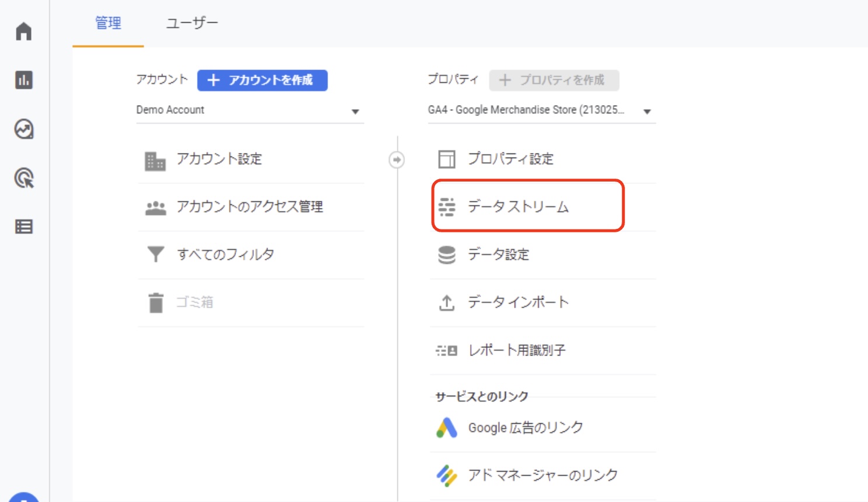Click the プロパティ column label
This screenshot has width=868, height=502.
coord(453,79)
